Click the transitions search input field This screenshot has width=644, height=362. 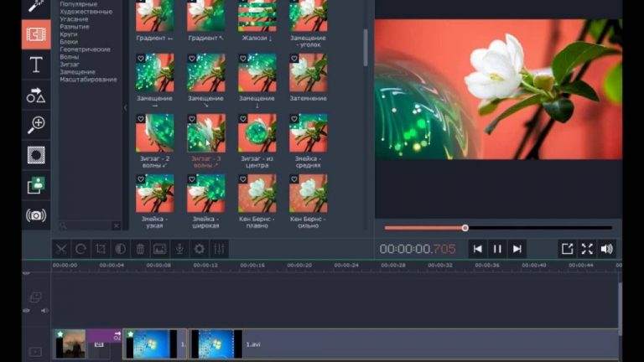(x=90, y=225)
